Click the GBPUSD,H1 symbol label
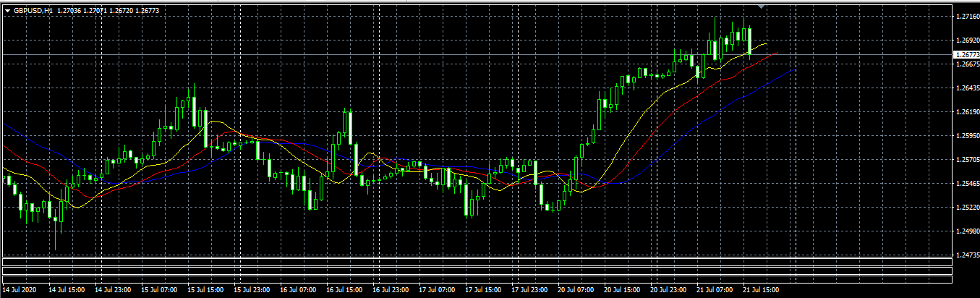This screenshot has height=298, width=980. point(33,11)
